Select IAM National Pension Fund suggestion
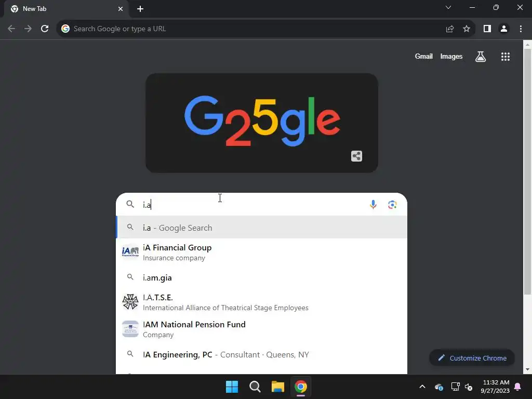The width and height of the screenshot is (532, 399). (x=262, y=329)
